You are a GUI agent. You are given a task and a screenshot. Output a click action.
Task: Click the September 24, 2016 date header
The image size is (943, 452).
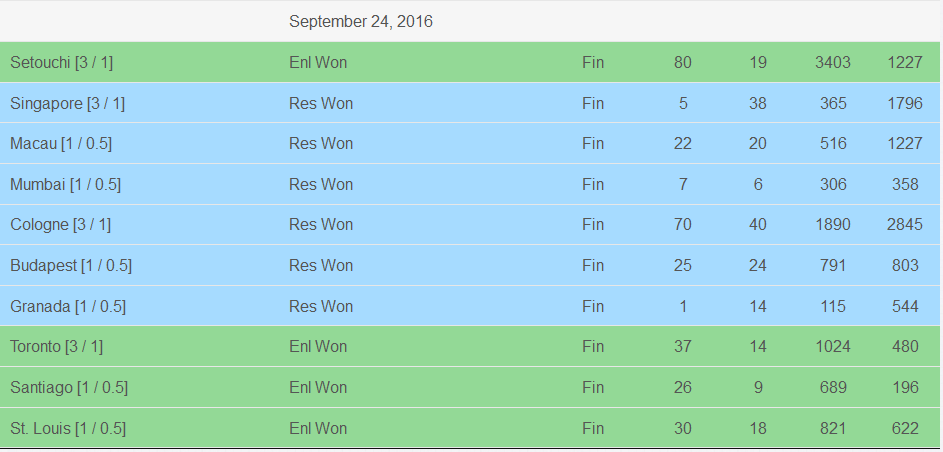(361, 22)
